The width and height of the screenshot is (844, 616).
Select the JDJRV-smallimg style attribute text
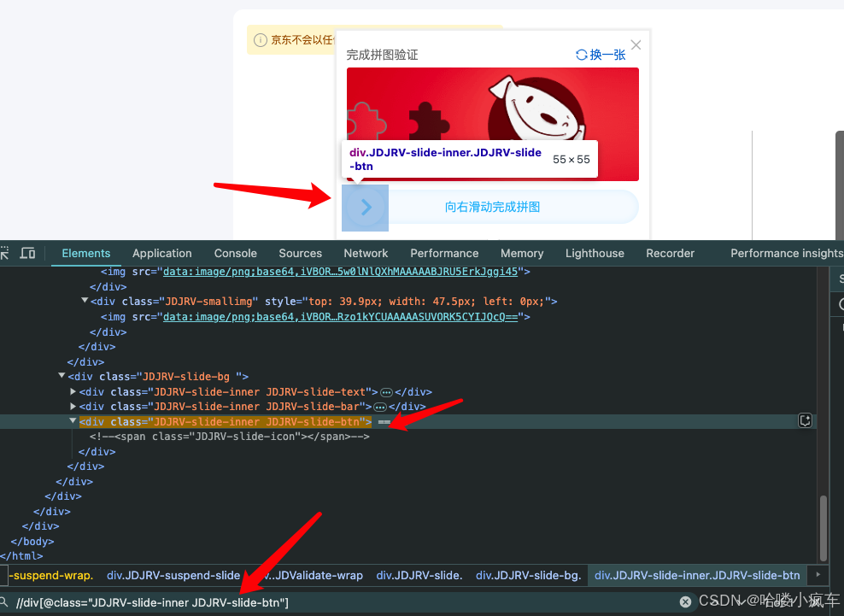click(x=407, y=302)
